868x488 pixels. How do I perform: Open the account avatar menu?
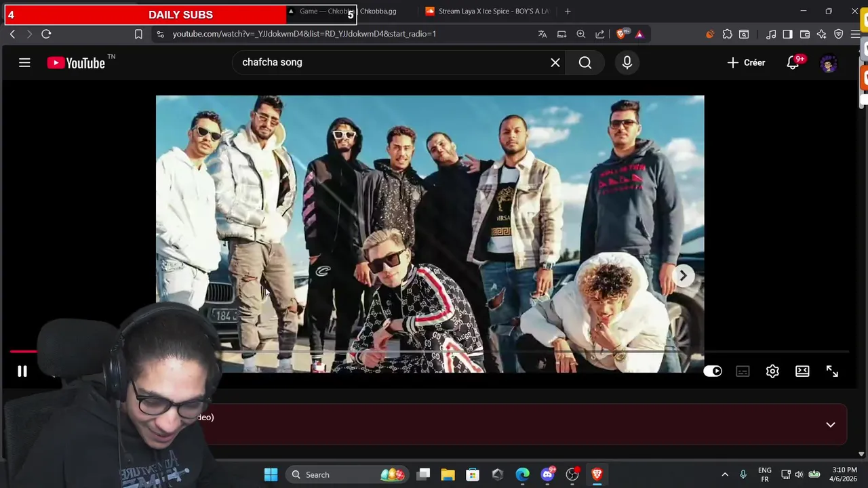[828, 64]
